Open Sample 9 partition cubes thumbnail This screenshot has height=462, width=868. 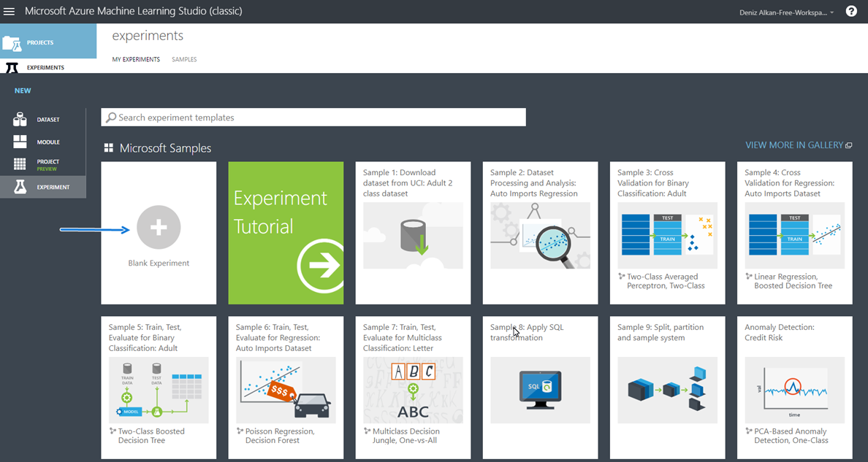coord(667,390)
